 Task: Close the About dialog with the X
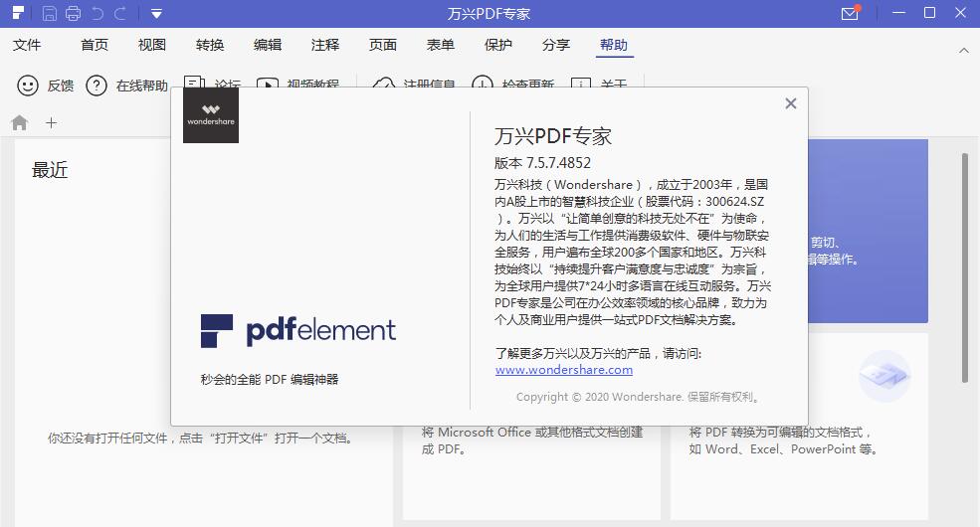791,103
